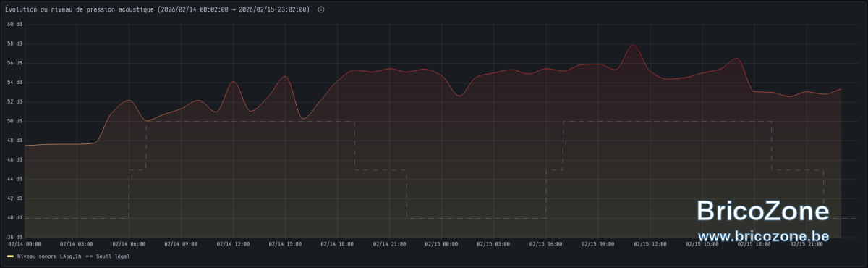Click the '42 dB' y-axis label
This screenshot has width=868, height=268.
tap(14, 198)
